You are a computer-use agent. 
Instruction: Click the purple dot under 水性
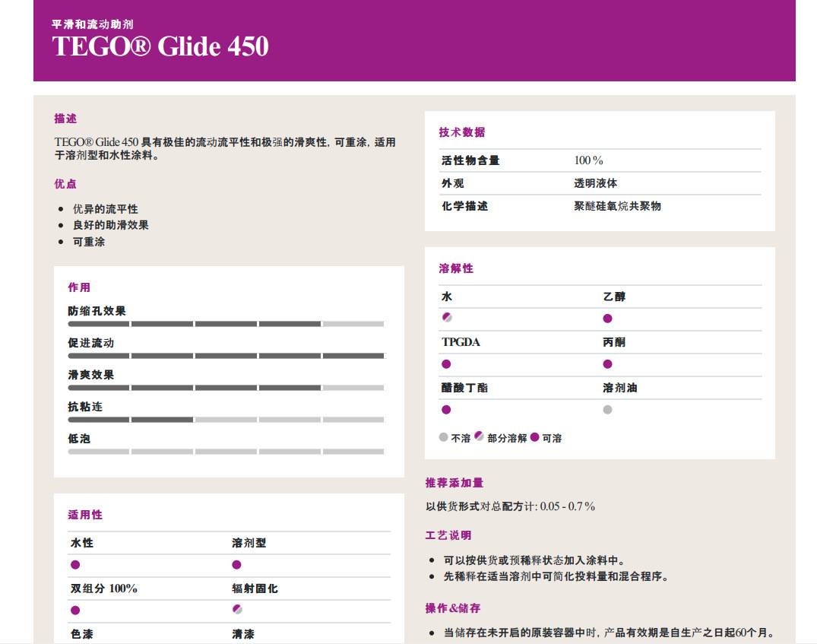pyautogui.click(x=75, y=565)
